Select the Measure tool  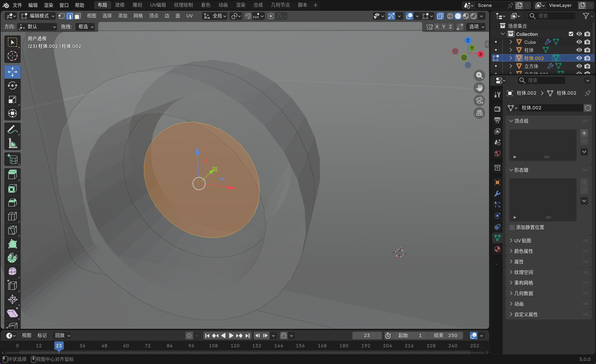point(12,143)
